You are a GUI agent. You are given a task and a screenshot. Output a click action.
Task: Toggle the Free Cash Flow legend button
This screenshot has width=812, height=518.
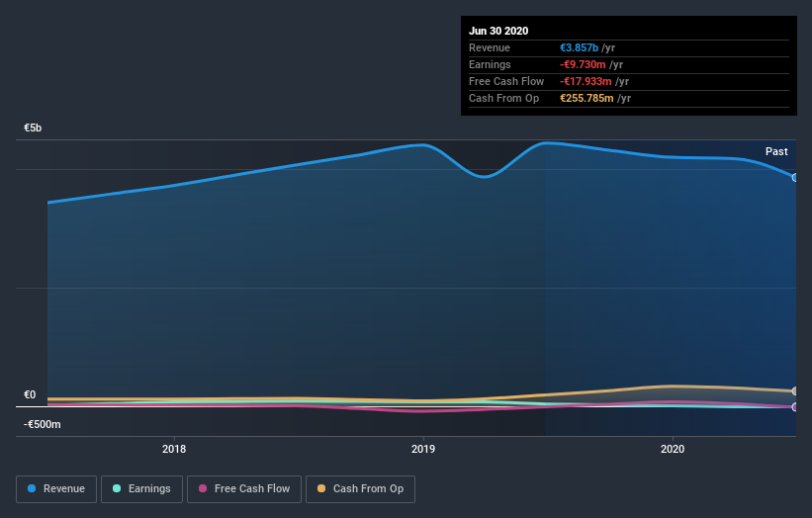point(244,489)
